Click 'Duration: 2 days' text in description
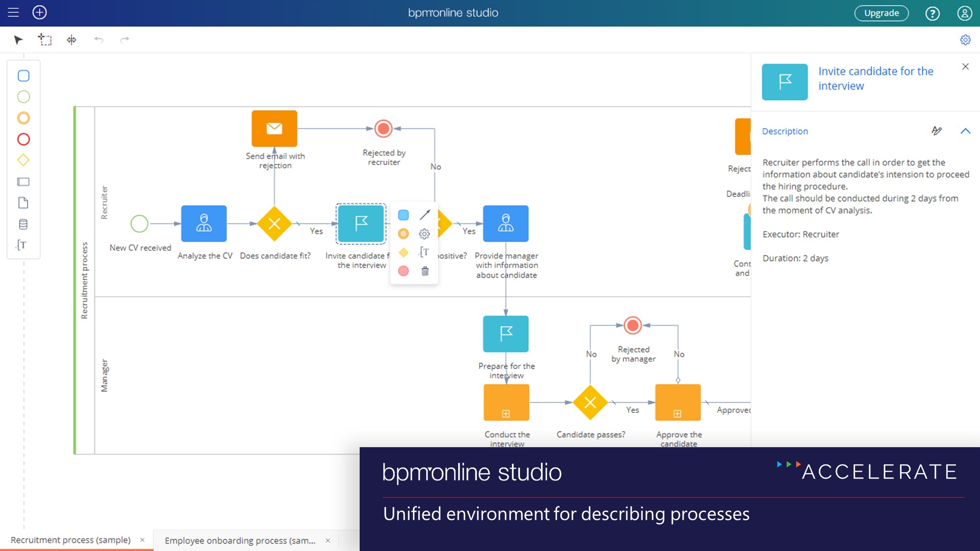 pos(795,258)
